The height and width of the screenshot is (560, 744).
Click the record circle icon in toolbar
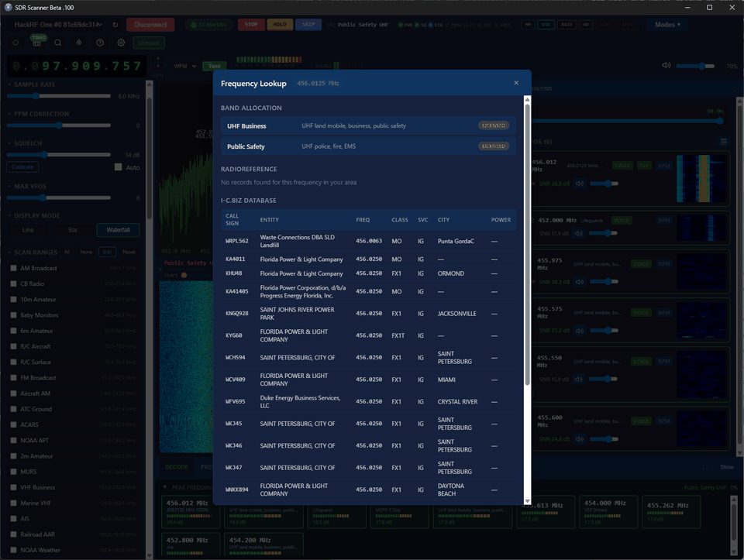pos(15,43)
